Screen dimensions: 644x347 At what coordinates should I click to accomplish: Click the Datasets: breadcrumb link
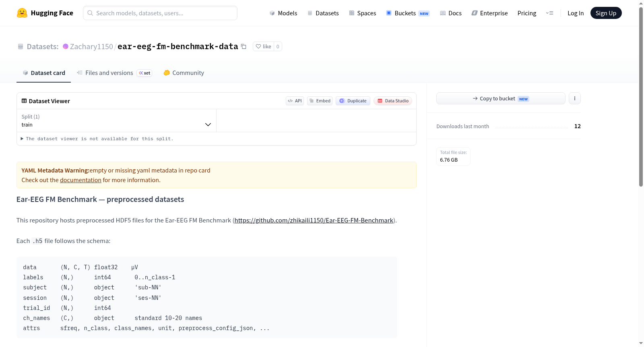tap(43, 46)
